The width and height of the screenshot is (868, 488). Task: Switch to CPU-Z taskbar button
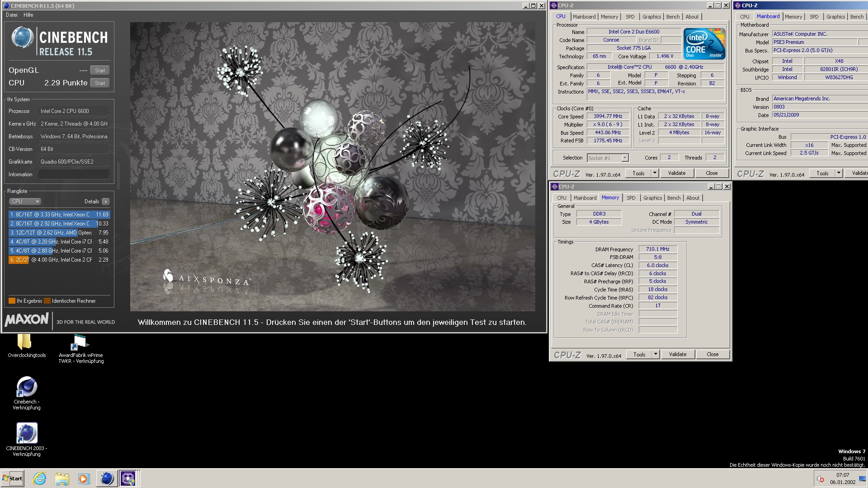click(x=128, y=479)
